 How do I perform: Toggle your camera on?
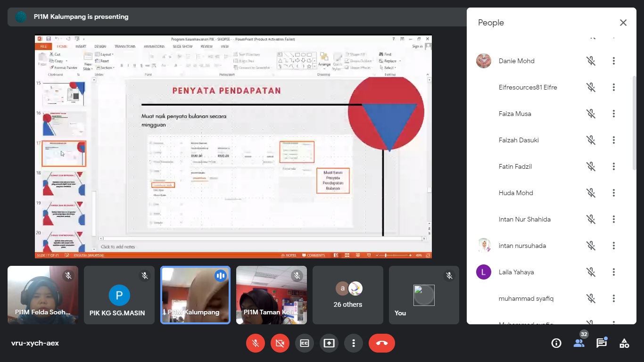point(280,343)
